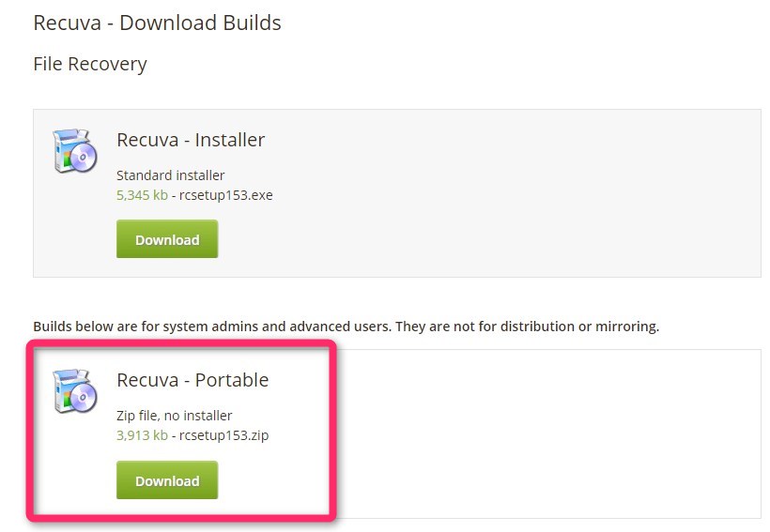Select the "Recuva - Portable" title

pos(192,380)
